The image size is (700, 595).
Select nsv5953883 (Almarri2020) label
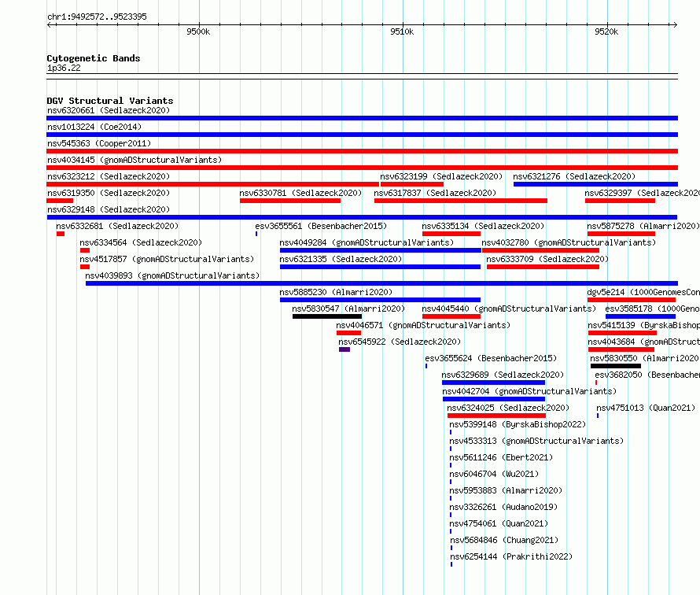tap(506, 490)
